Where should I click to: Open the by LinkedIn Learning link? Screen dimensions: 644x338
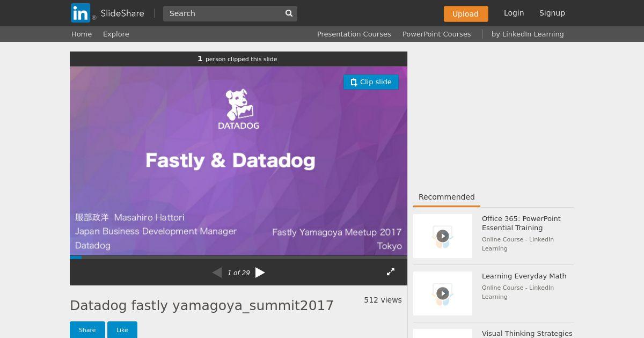(528, 34)
